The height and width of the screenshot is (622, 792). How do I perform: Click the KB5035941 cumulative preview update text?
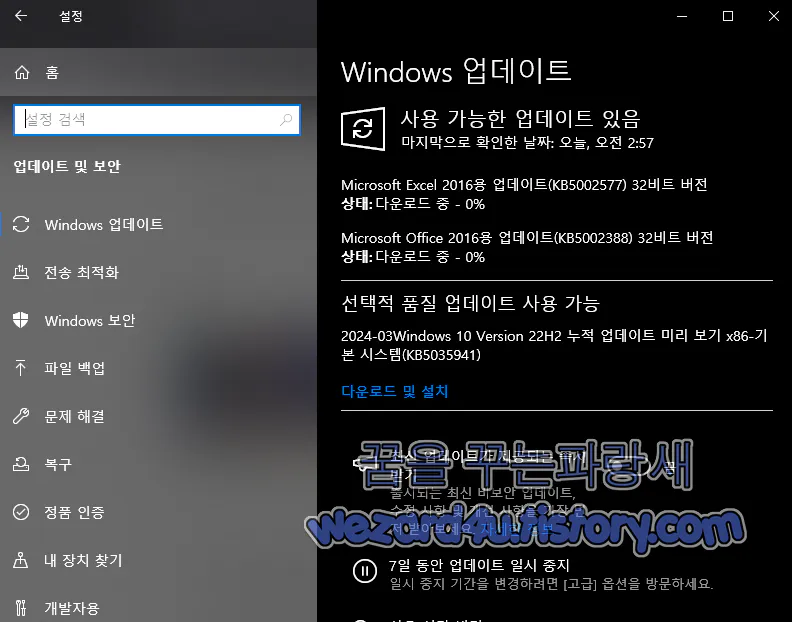[554, 345]
